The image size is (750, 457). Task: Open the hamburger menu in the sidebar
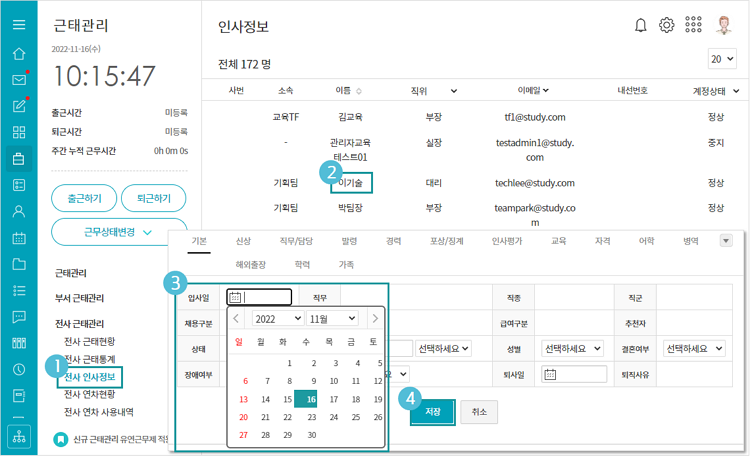[x=18, y=25]
